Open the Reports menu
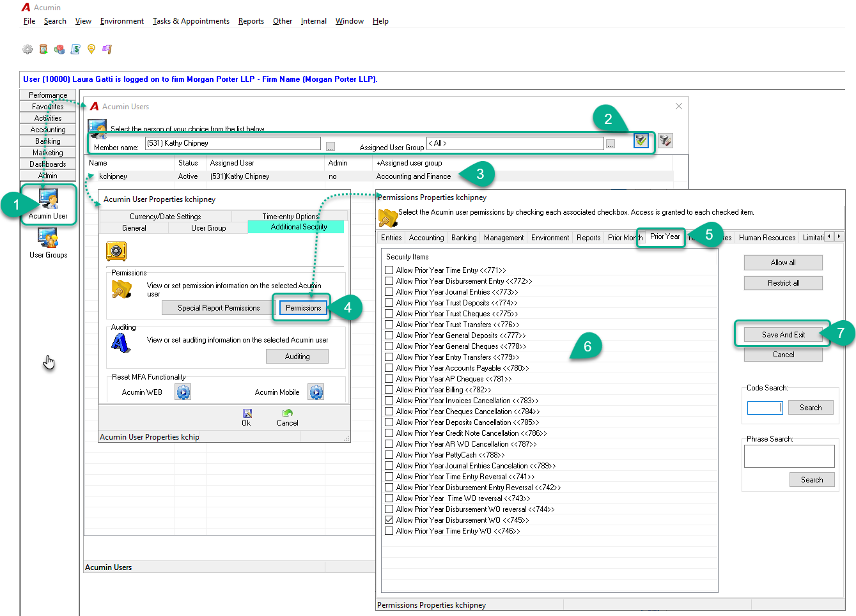The image size is (856, 616). (251, 21)
